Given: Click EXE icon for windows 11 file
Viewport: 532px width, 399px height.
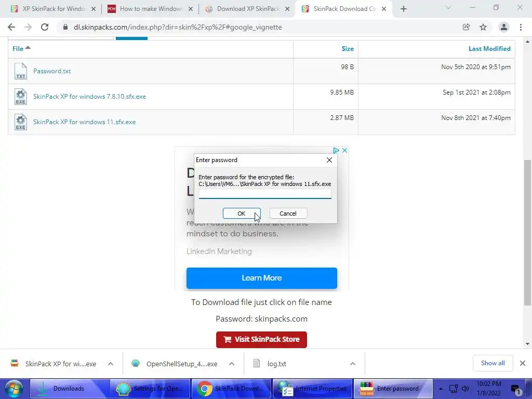Looking at the screenshot, I should click(21, 122).
